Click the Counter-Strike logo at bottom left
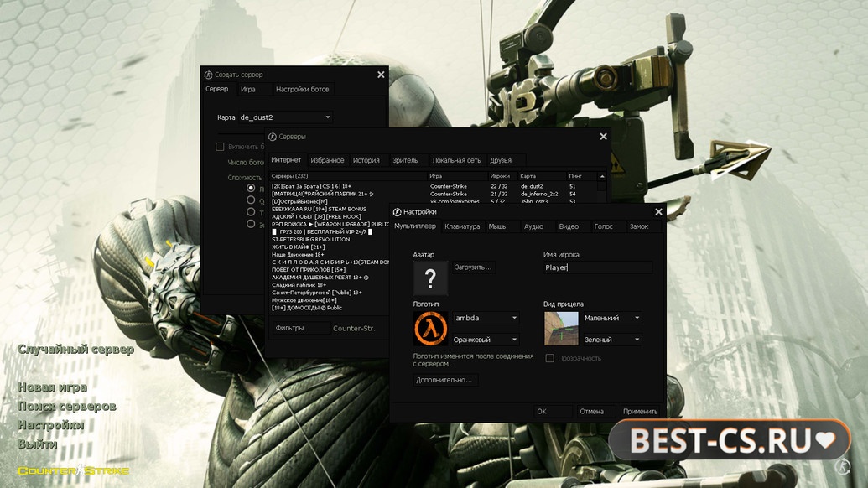 coord(73,471)
